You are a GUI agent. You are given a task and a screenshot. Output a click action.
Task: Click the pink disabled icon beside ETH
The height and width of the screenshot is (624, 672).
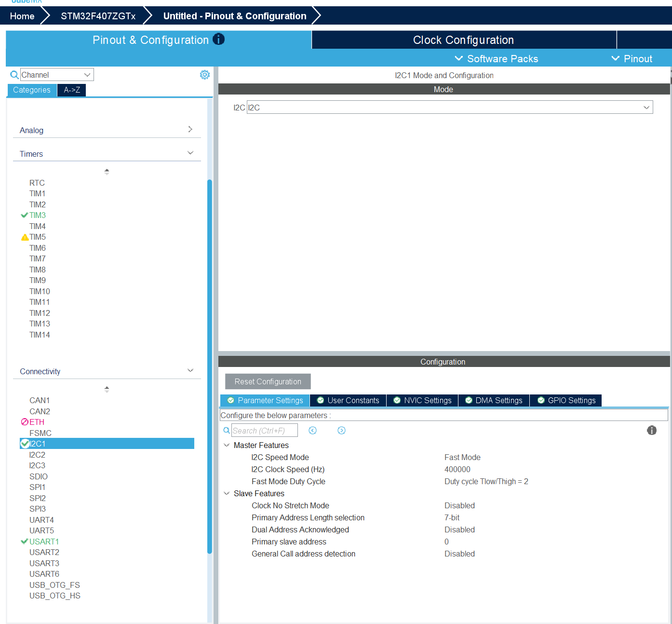25,422
